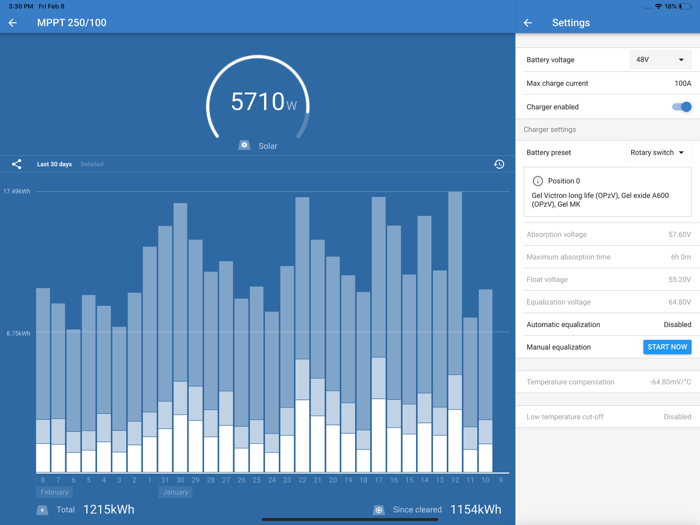Viewport: 700px width, 525px height.
Task: Tap the Float voltage 55.20V row
Action: [x=608, y=279]
